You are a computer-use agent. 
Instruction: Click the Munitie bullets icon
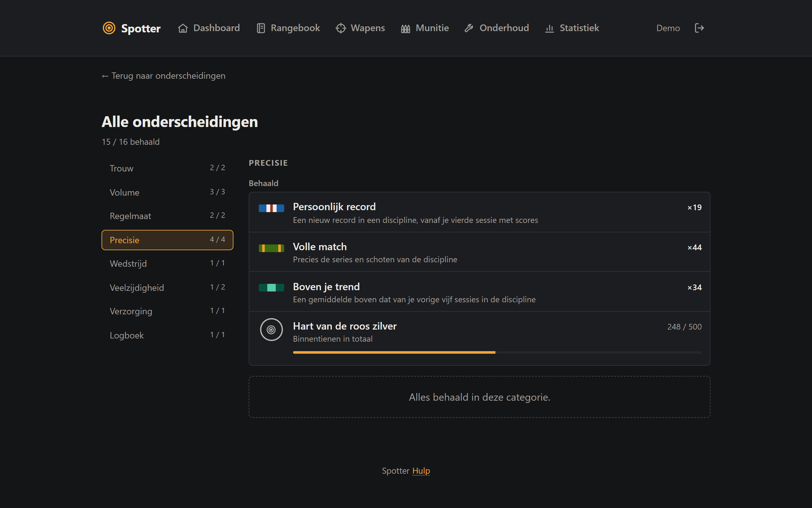tap(405, 29)
